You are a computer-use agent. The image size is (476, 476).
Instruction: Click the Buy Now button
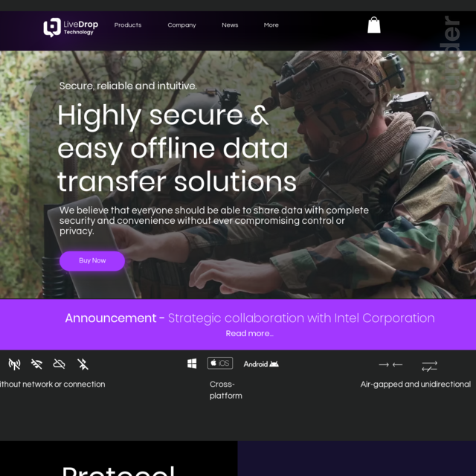click(92, 261)
